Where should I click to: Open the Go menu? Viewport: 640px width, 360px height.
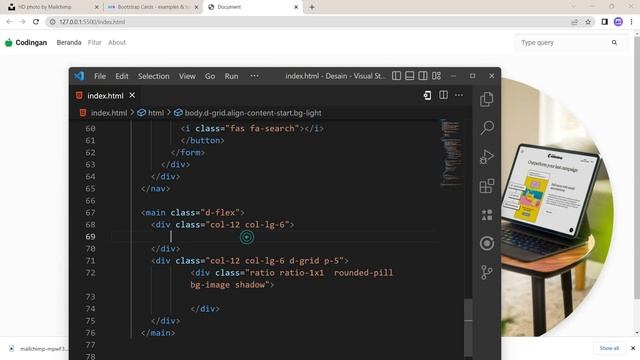click(210, 76)
